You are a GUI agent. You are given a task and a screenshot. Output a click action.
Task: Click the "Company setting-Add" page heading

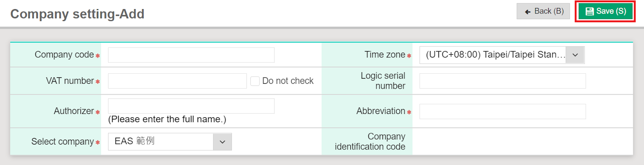pyautogui.click(x=77, y=14)
